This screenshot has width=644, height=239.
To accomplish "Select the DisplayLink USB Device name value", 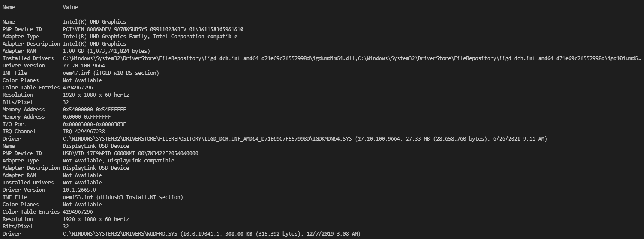I will coord(96,146).
